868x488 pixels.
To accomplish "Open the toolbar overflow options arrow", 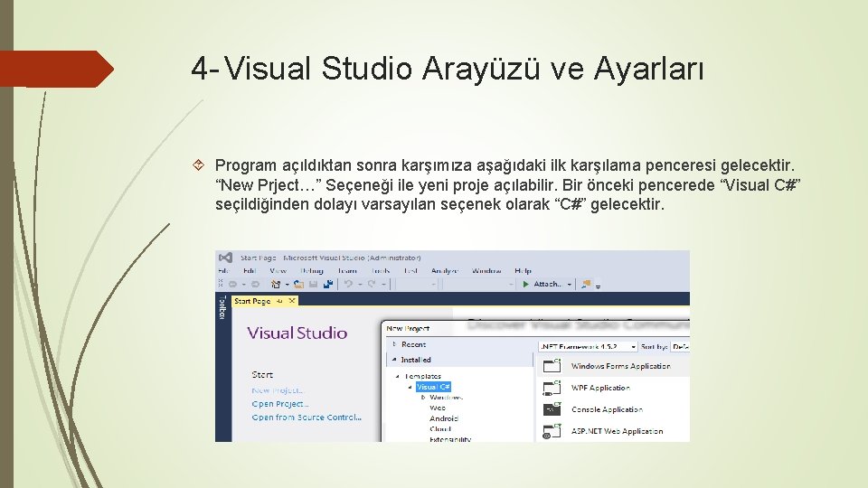I will point(598,286).
